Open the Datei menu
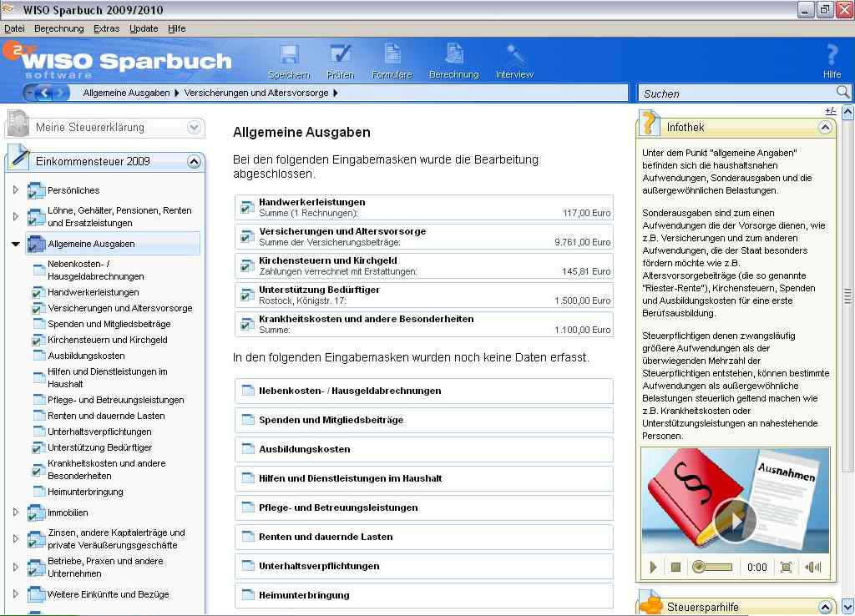Viewport: 855px width, 616px height. 14,28
